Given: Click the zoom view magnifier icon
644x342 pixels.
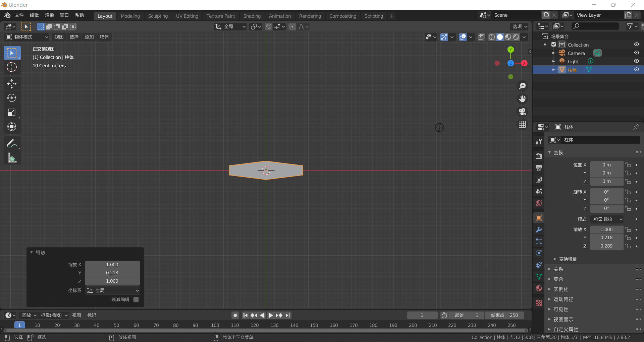Looking at the screenshot, I should pos(522,86).
